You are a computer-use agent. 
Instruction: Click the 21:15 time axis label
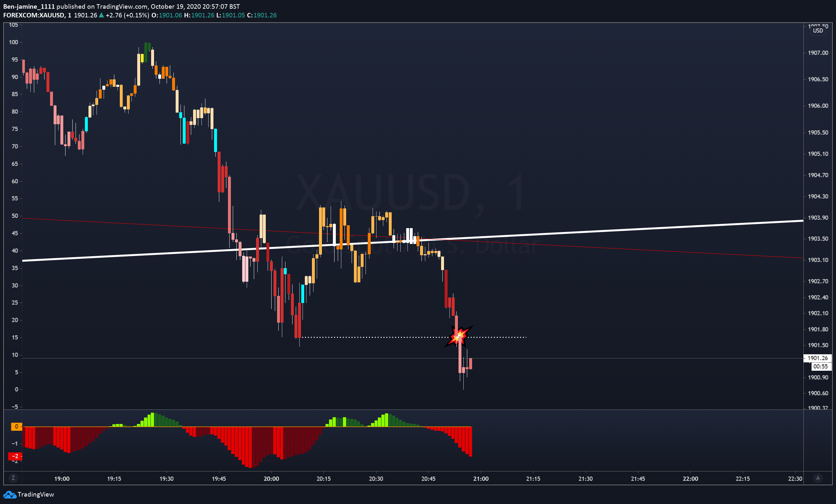tap(533, 479)
